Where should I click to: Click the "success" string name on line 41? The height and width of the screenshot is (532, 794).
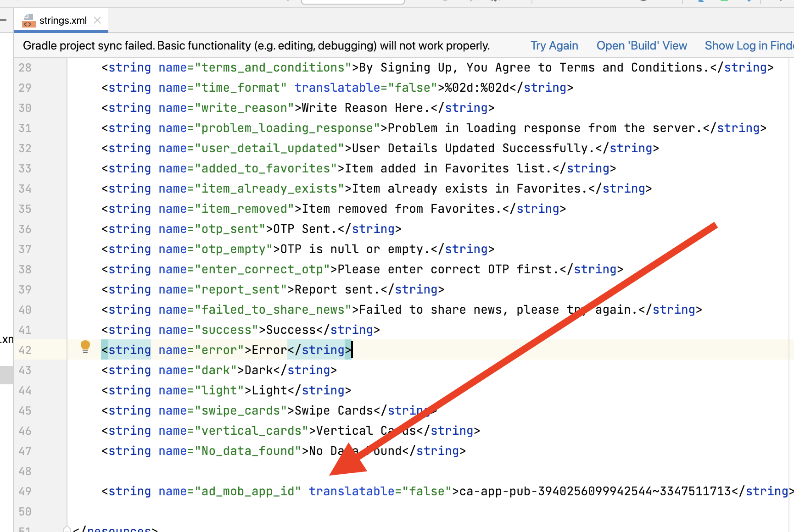click(227, 330)
